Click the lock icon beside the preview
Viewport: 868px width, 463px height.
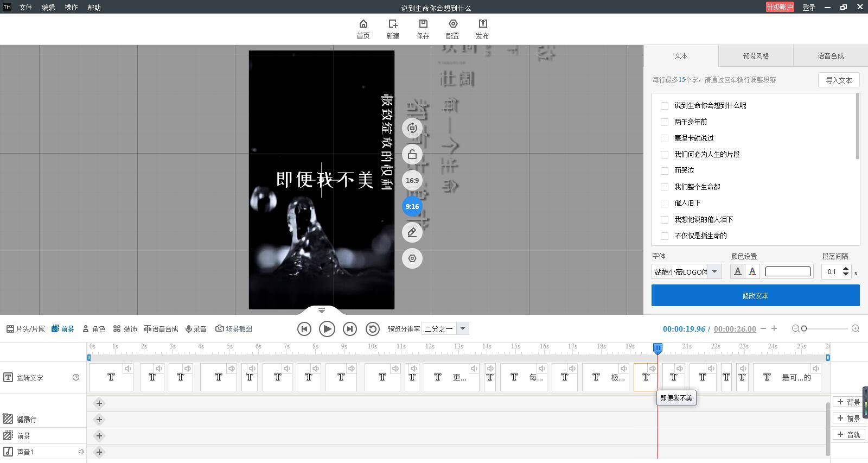(x=412, y=155)
